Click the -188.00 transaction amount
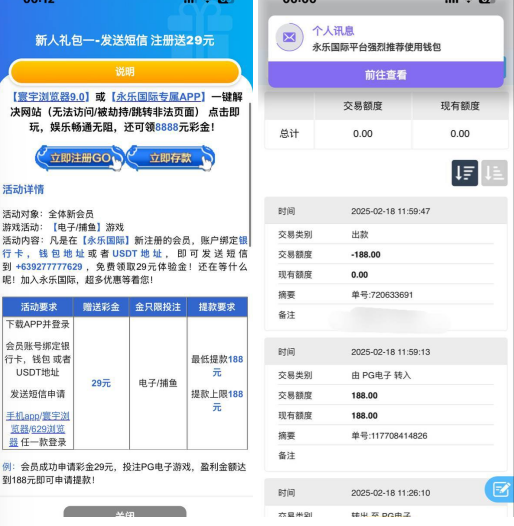Viewport: 514px width, 526px height. [366, 255]
